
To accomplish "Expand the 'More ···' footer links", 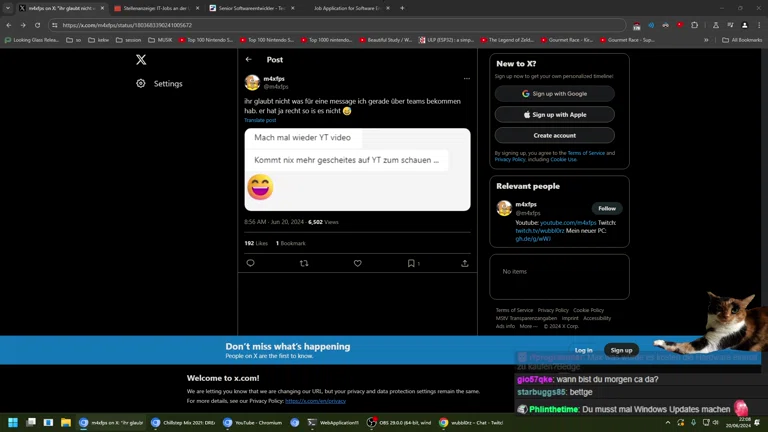I will [528, 326].
